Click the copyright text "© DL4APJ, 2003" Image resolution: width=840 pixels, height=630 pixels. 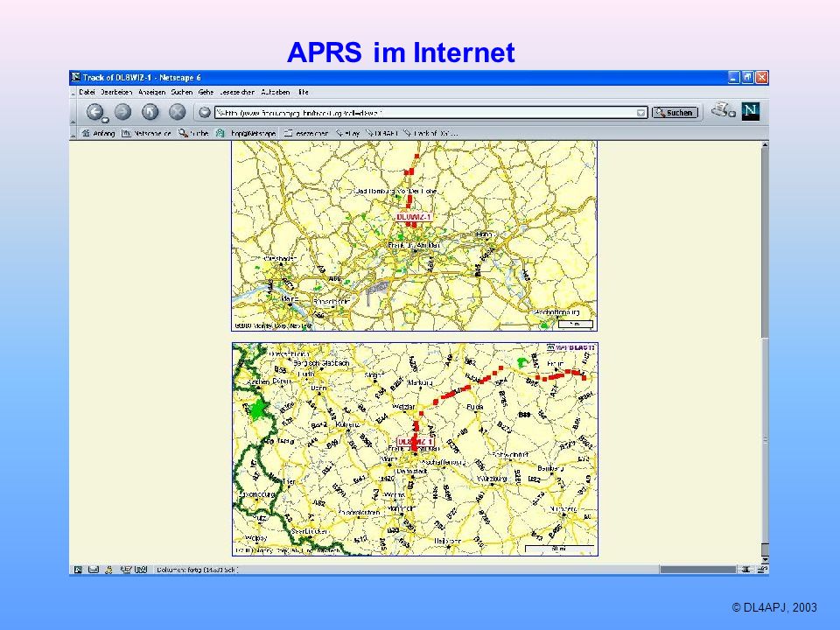(774, 607)
